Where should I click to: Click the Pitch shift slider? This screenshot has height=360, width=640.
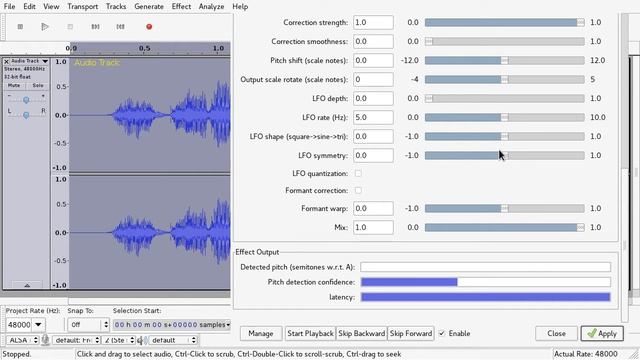coord(504,60)
